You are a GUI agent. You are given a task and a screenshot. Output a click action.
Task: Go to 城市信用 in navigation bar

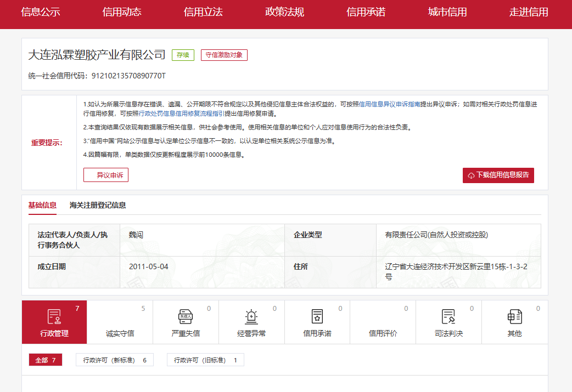coord(447,12)
